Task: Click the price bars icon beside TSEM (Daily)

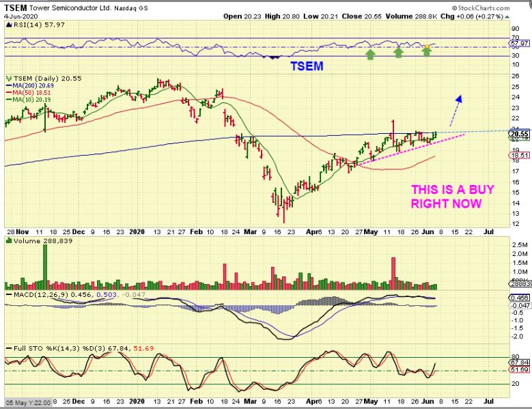Action: click(x=8, y=79)
